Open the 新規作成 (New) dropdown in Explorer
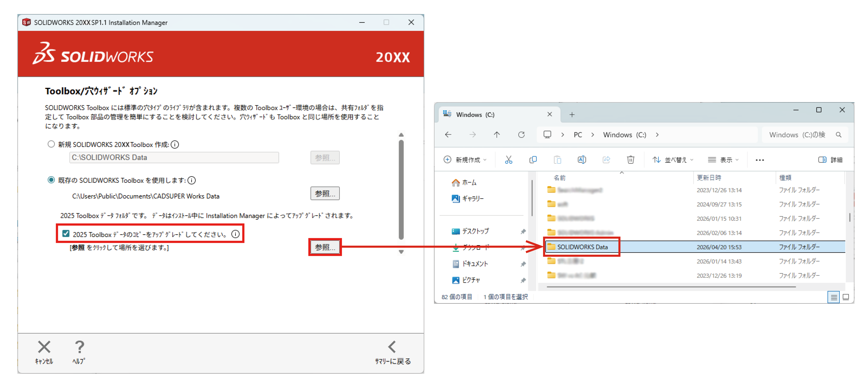Image resolution: width=868 pixels, height=390 pixels. 465,160
